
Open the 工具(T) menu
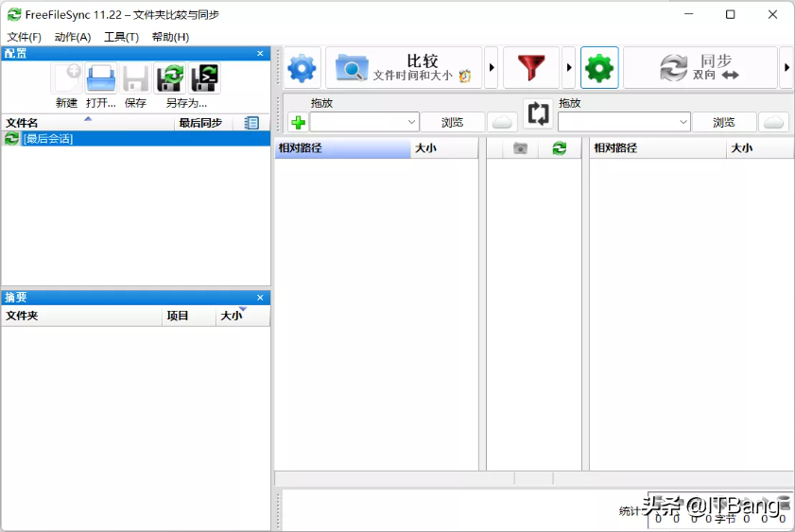(x=121, y=37)
